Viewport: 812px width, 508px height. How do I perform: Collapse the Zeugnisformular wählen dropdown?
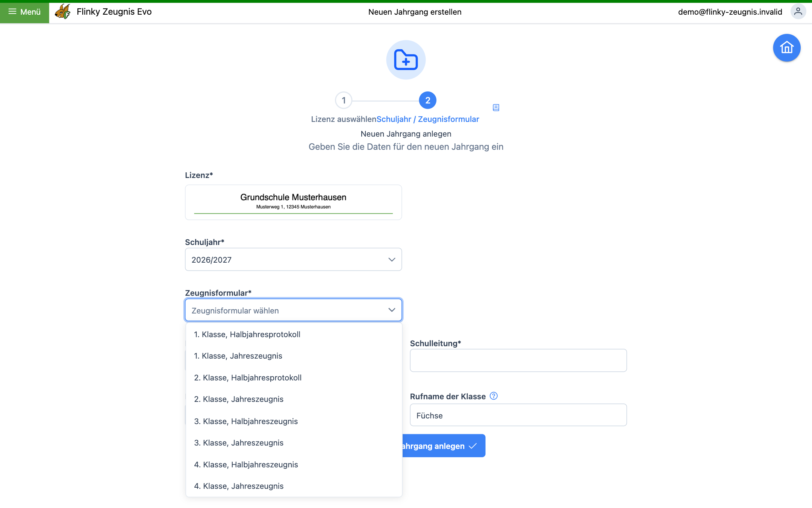(293, 310)
